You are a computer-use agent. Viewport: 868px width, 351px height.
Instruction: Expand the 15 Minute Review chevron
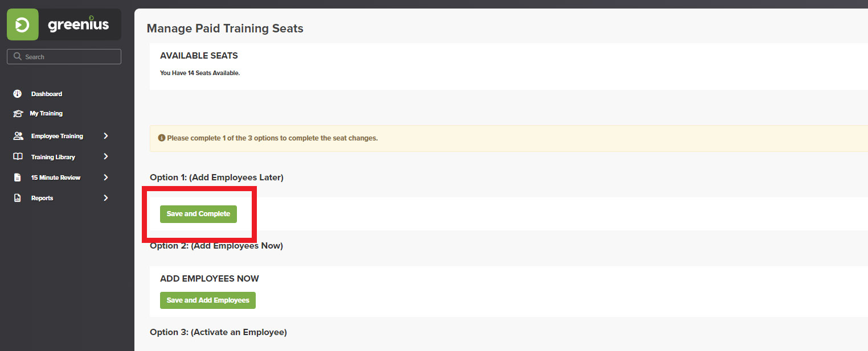pos(106,177)
